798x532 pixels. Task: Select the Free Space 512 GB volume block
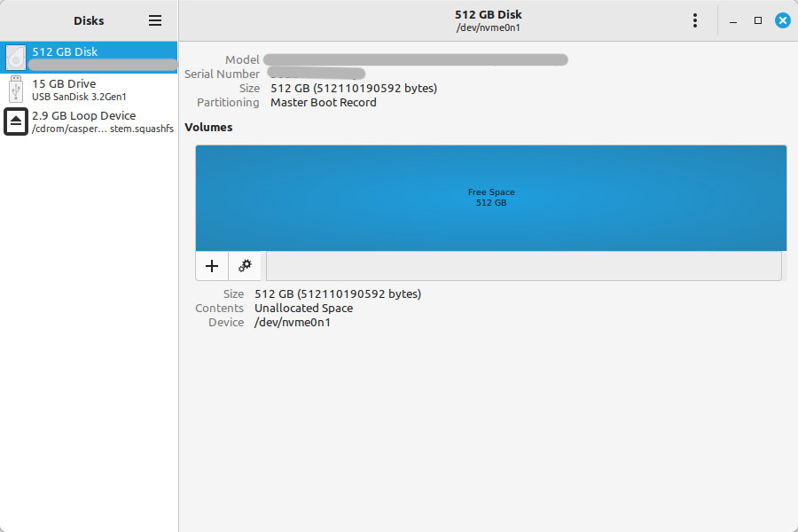(x=491, y=198)
